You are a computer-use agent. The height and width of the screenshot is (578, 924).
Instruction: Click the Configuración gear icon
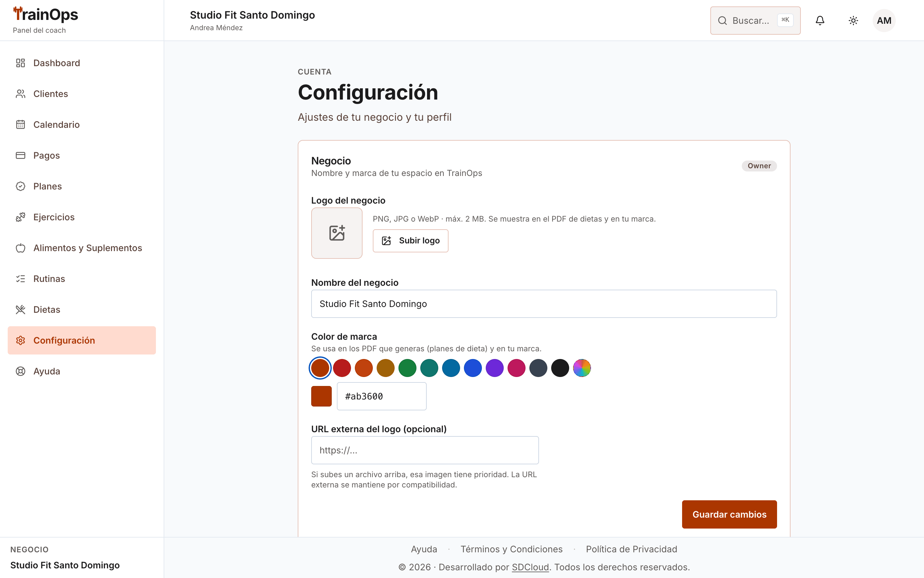21,340
